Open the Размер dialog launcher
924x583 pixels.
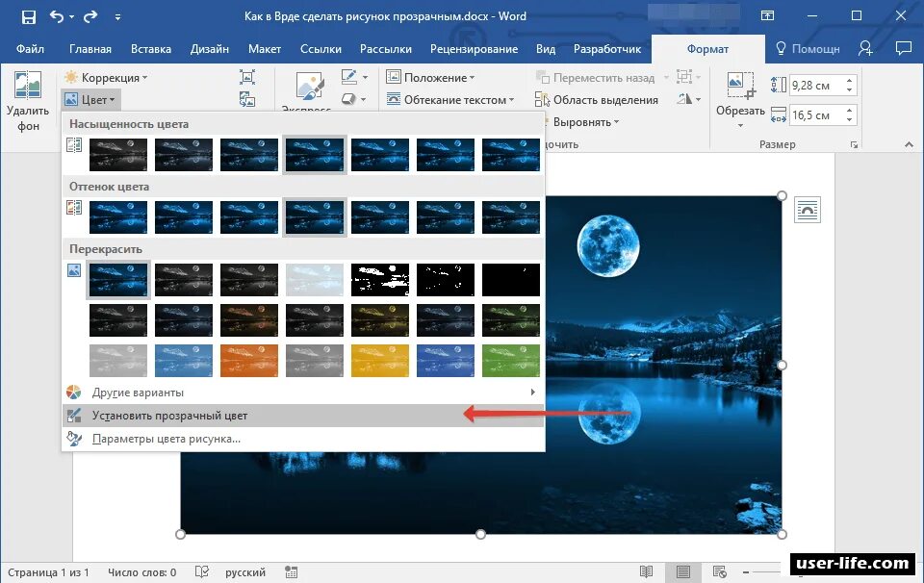pyautogui.click(x=854, y=145)
